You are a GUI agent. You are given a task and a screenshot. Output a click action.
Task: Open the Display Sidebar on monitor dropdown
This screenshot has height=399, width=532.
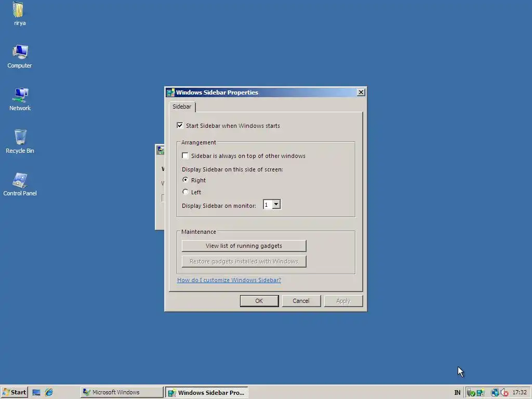(276, 205)
